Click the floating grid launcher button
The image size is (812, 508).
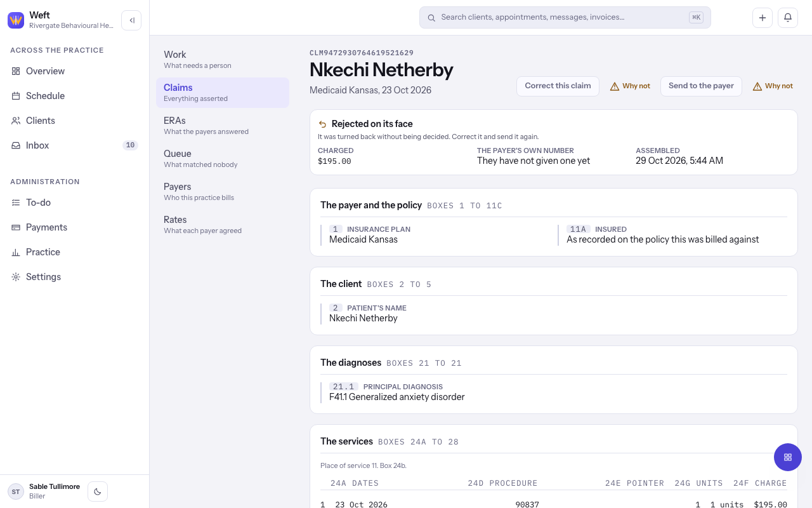(x=788, y=457)
